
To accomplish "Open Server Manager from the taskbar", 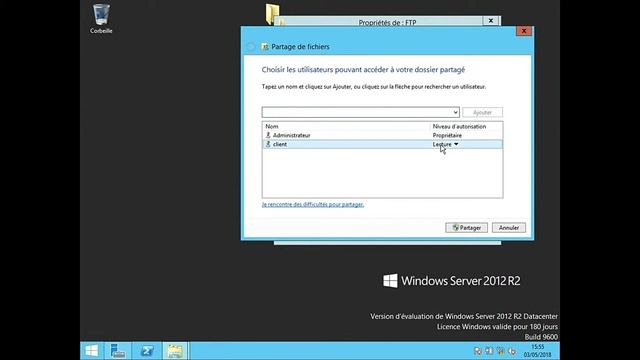I will [x=118, y=351].
